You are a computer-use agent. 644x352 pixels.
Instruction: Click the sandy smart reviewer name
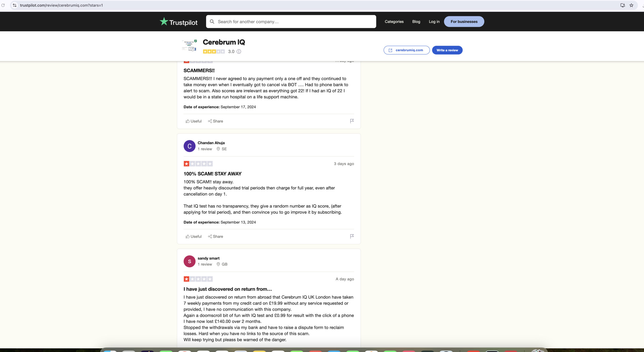209,258
